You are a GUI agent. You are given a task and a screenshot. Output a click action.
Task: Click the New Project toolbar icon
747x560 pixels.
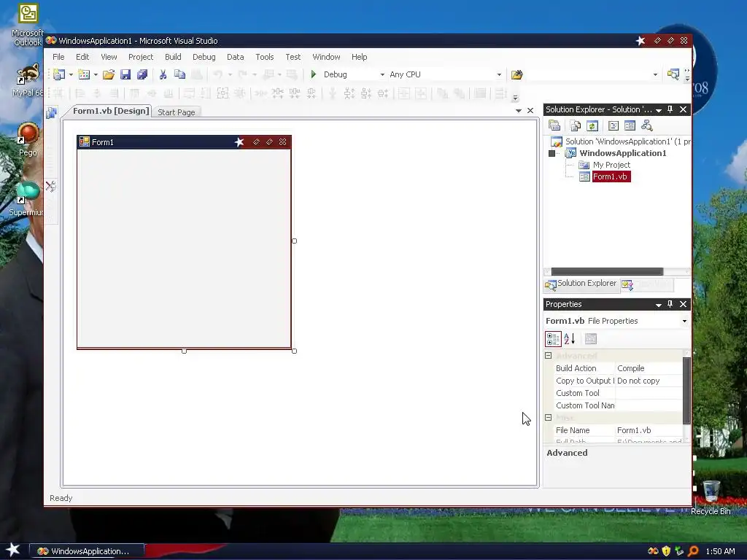point(59,74)
